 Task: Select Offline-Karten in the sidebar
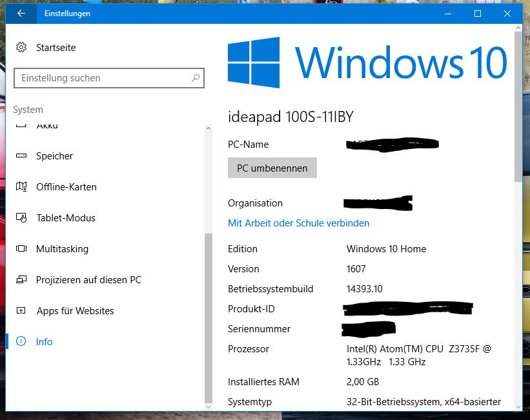pos(66,187)
